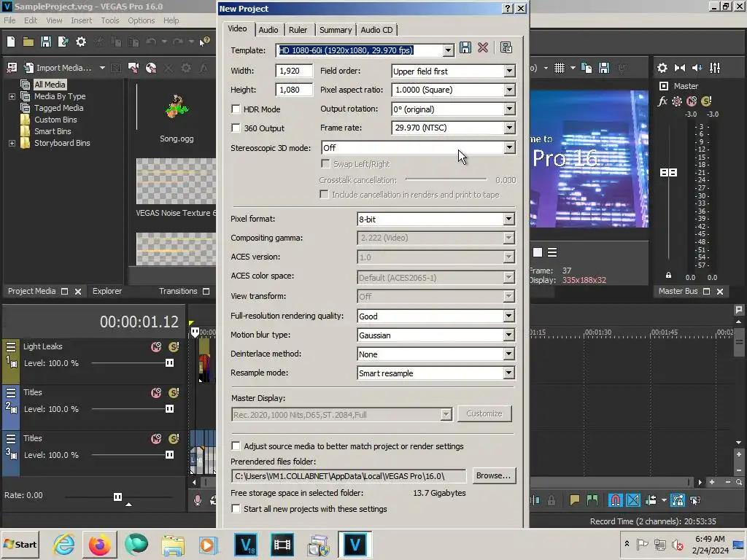Click the Import Media... button label

coord(64,68)
